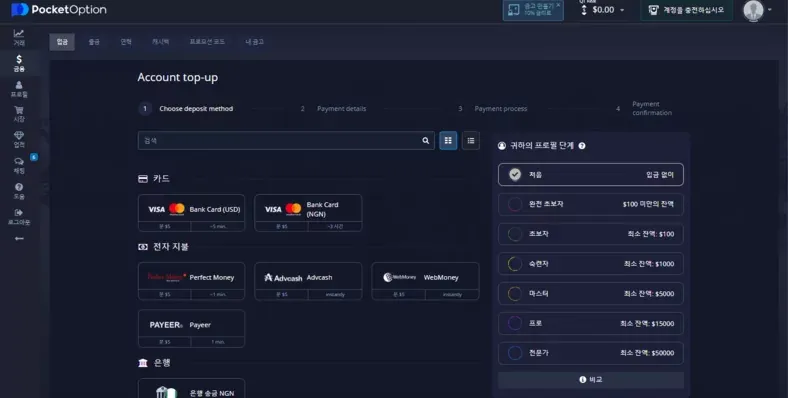
Task: Open the user avatar menu
Action: [757, 10]
